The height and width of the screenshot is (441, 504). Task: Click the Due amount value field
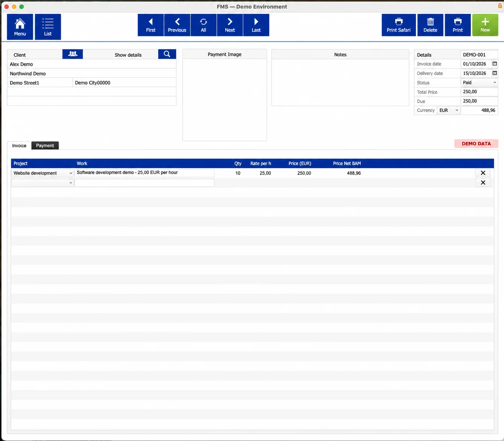point(479,101)
